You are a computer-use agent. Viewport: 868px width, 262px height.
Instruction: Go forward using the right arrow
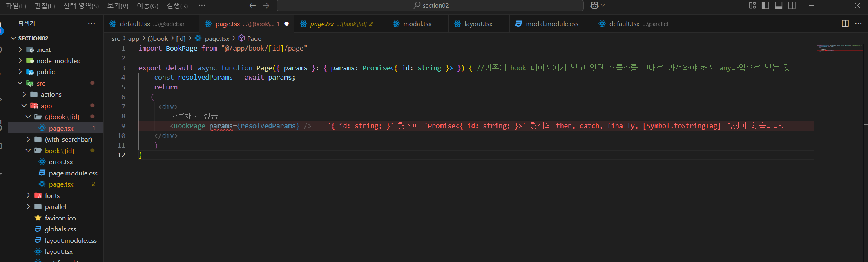tap(266, 5)
